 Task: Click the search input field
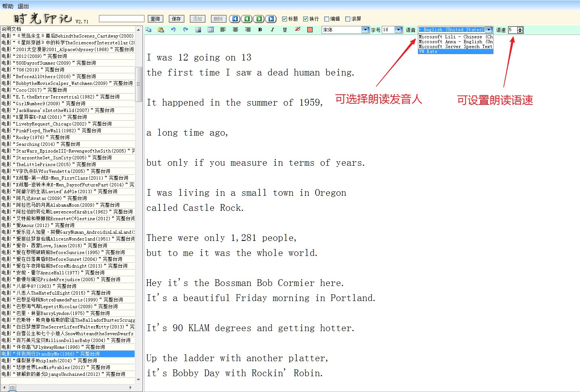pyautogui.click(x=121, y=19)
